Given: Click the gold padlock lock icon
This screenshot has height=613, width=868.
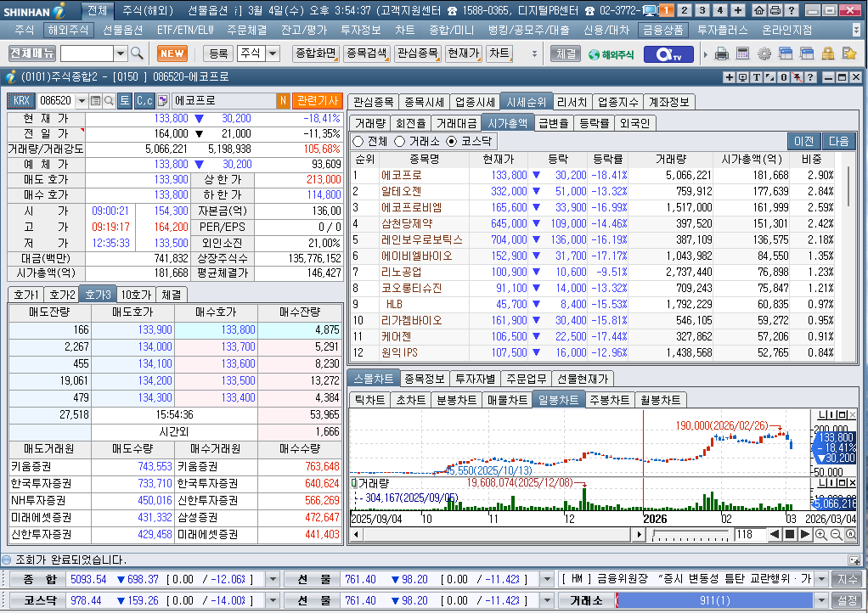Looking at the screenshot, I should click(827, 53).
